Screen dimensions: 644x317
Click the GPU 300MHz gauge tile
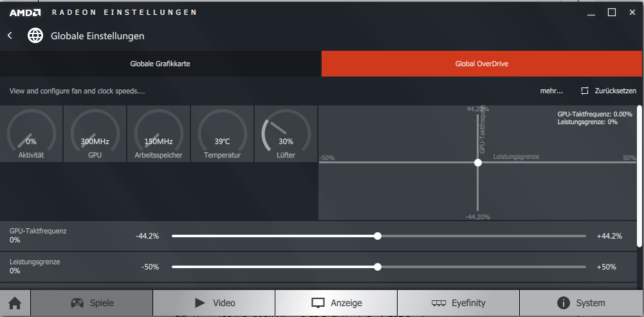click(x=95, y=134)
